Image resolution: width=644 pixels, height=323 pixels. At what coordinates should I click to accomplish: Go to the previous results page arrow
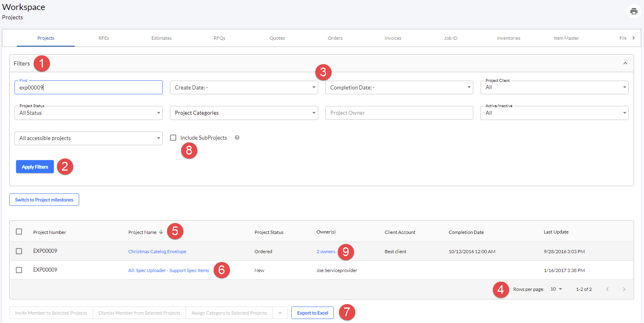[x=607, y=289]
